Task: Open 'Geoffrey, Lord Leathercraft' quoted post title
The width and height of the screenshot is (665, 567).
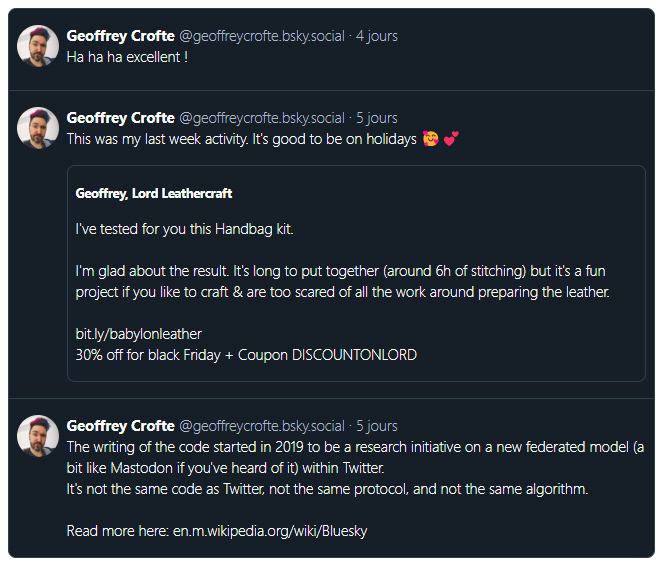Action: (154, 193)
